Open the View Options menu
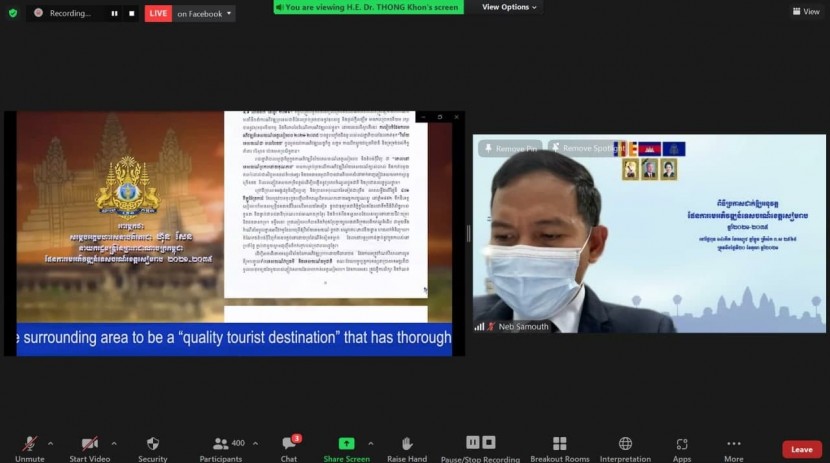830x463 pixels. 509,7
